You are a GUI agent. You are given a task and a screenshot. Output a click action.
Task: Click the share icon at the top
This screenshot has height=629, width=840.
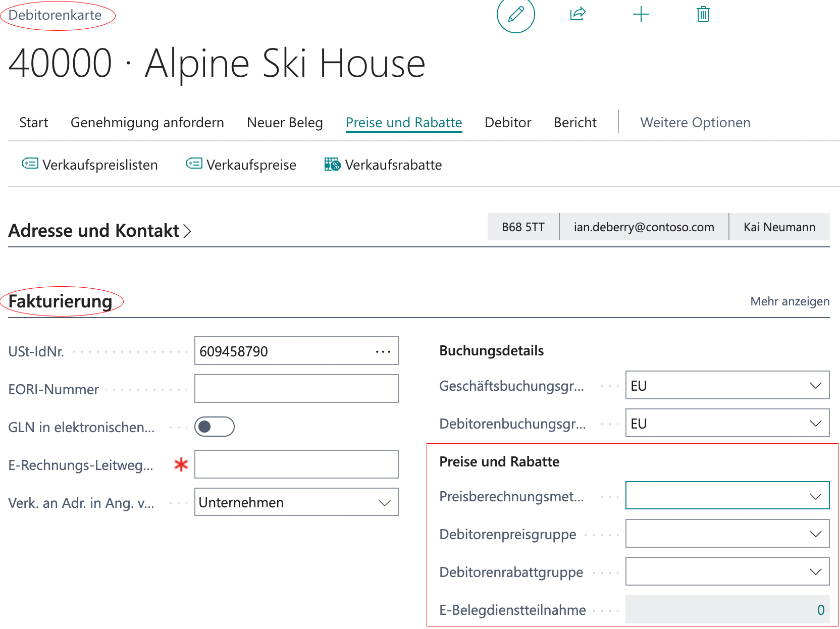click(x=577, y=14)
